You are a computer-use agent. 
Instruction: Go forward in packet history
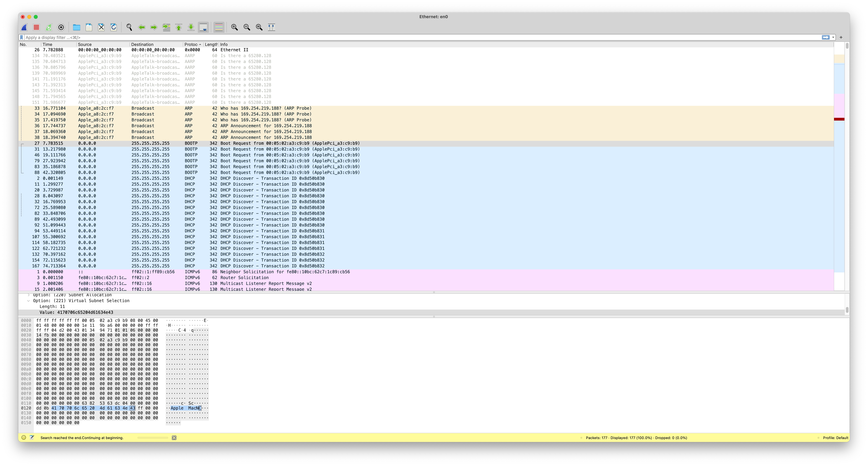click(154, 27)
